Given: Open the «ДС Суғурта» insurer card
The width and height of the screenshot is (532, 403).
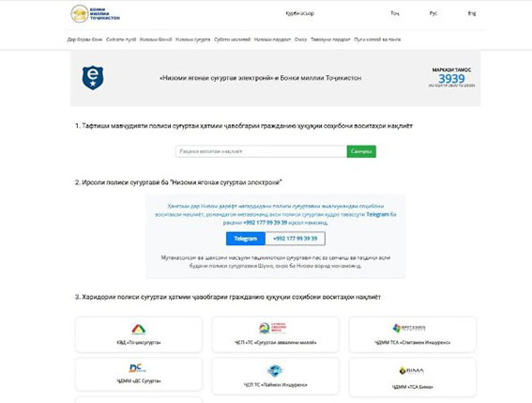Looking at the screenshot, I should 139,374.
